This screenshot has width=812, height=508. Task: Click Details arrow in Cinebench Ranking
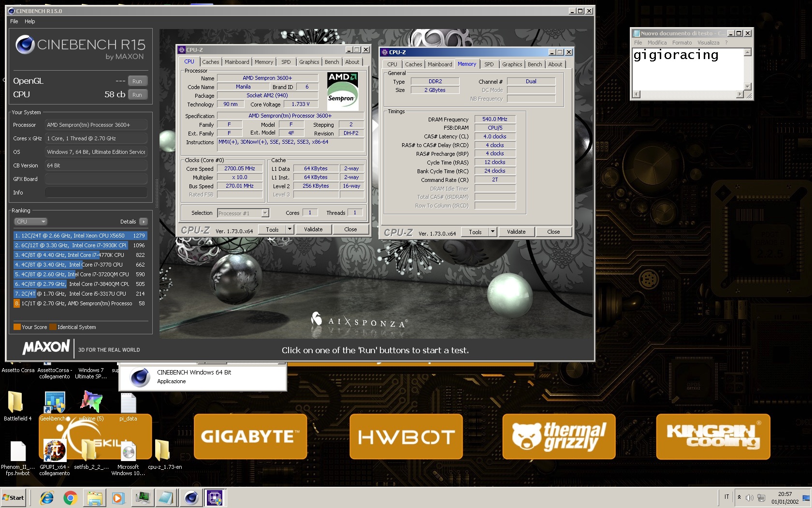coord(143,222)
